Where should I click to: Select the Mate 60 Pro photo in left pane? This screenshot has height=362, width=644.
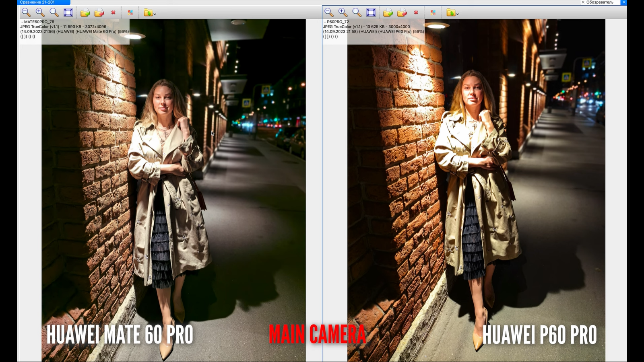pyautogui.click(x=173, y=190)
